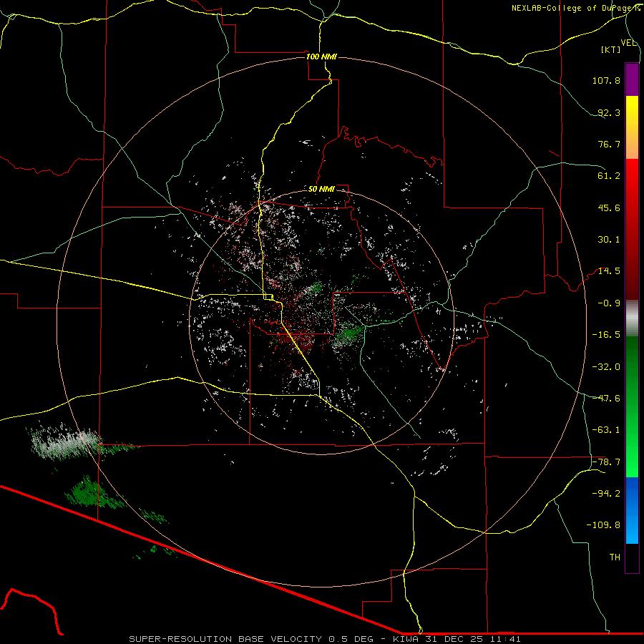Pick the gray band on the velocity scale
The width and height of the screenshot is (644, 644).
[632, 317]
